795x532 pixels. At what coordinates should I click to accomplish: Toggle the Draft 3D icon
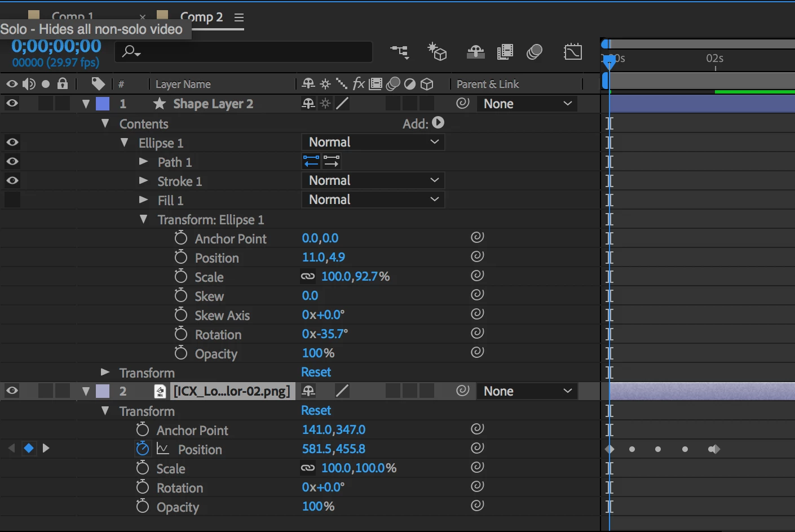click(437, 52)
